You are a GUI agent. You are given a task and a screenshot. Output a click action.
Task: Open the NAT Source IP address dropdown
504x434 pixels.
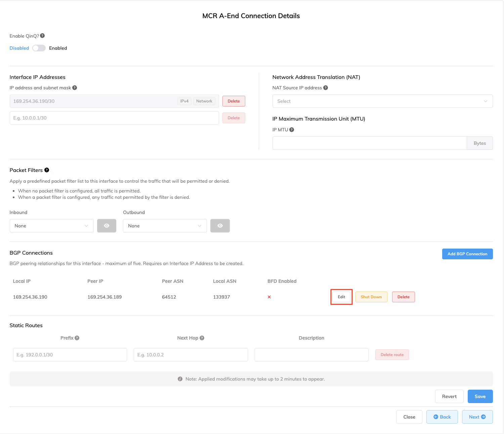(382, 101)
